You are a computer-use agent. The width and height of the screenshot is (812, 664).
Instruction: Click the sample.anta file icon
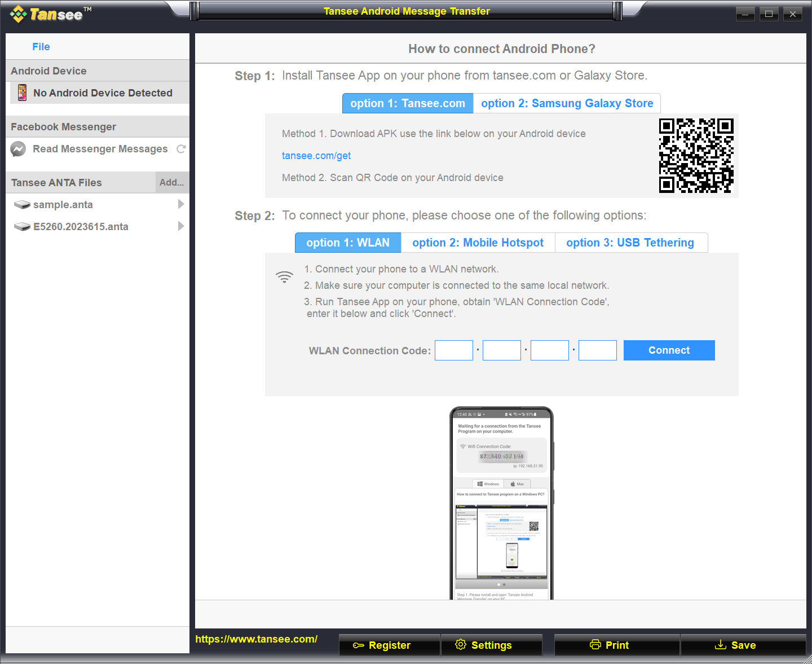pyautogui.click(x=22, y=205)
